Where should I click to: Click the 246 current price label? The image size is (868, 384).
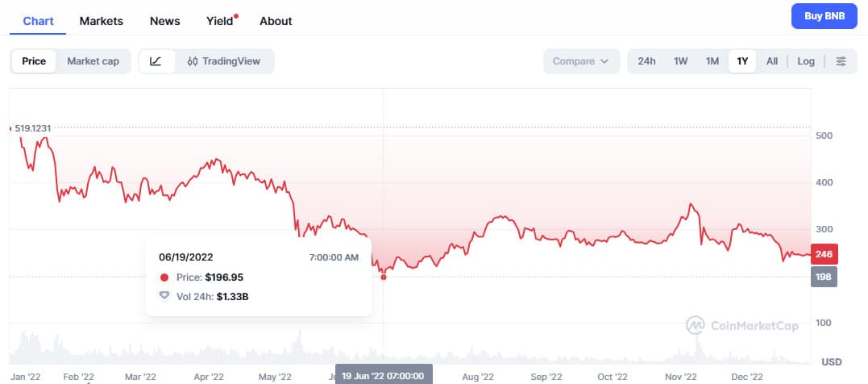pyautogui.click(x=824, y=254)
